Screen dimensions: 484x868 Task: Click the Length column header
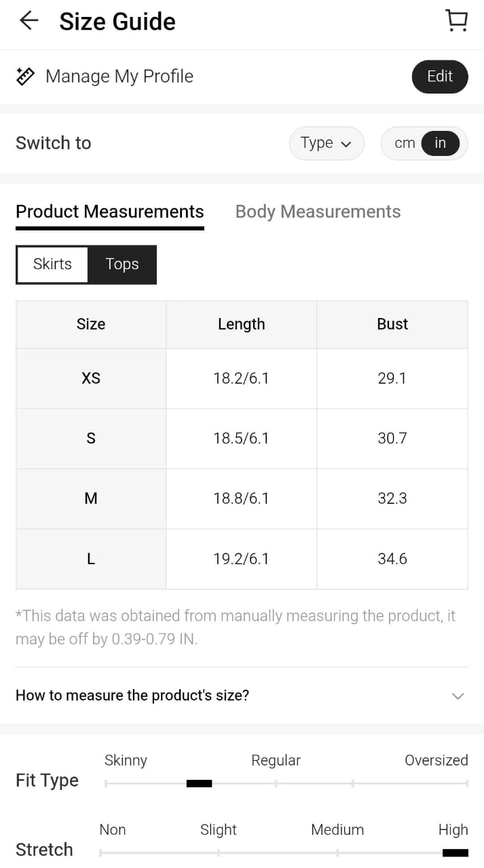pos(241,324)
